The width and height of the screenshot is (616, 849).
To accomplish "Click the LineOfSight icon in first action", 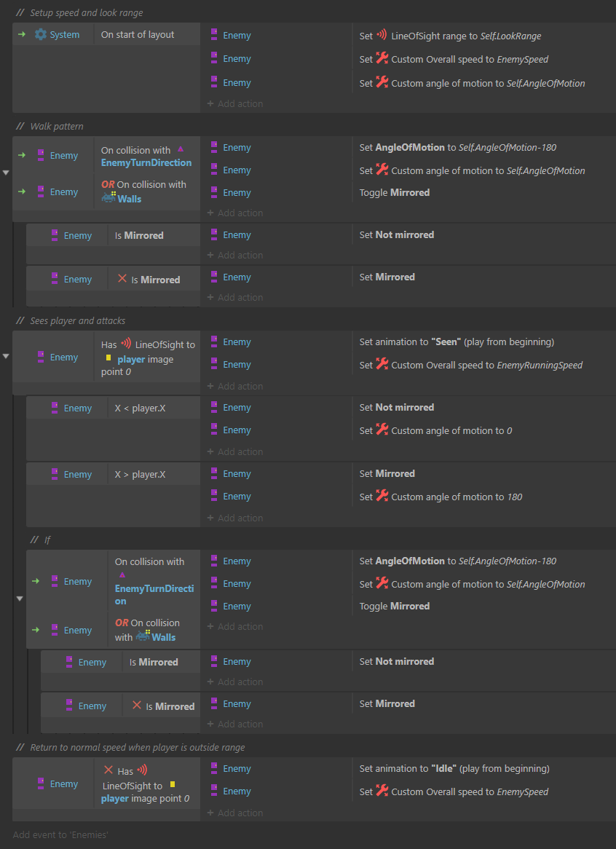I will [x=382, y=35].
